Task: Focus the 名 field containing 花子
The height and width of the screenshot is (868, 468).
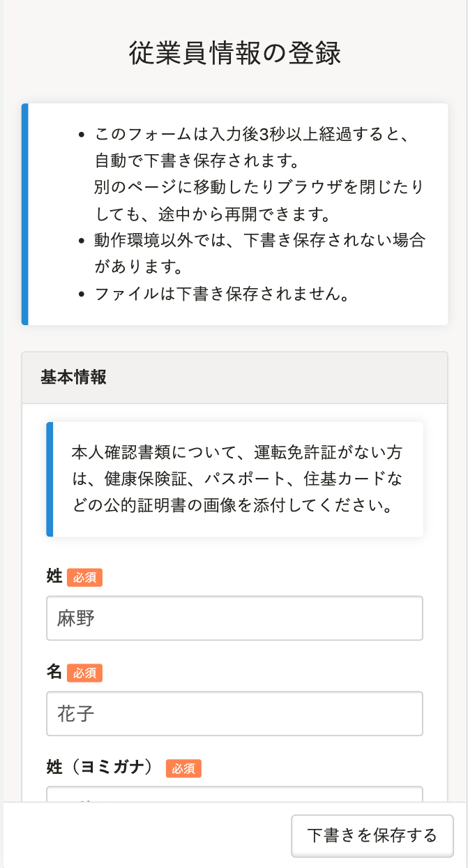Action: (x=234, y=714)
